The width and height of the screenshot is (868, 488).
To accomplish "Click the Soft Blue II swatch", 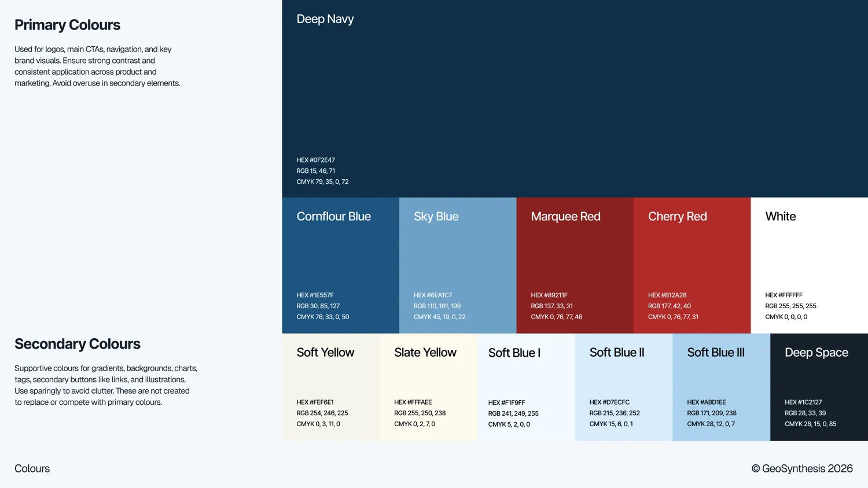I will click(x=624, y=387).
